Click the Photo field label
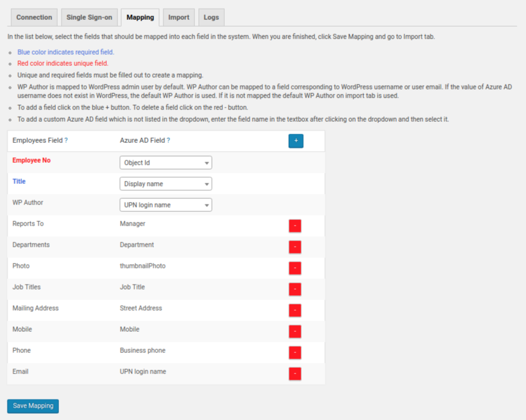 coord(21,267)
